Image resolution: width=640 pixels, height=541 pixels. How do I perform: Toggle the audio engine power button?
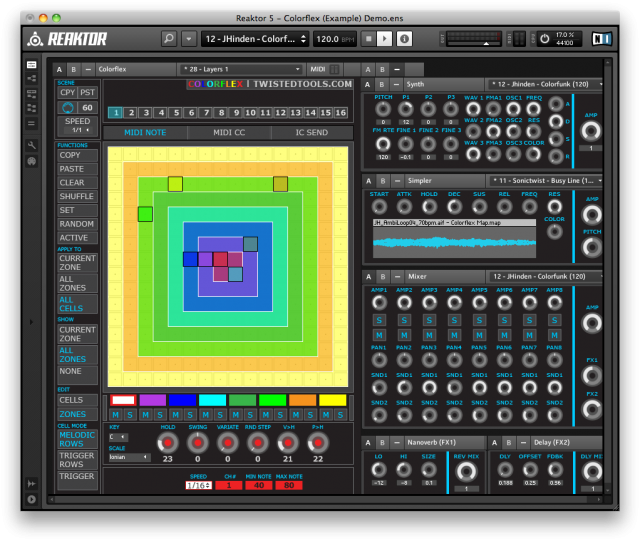[x=545, y=39]
